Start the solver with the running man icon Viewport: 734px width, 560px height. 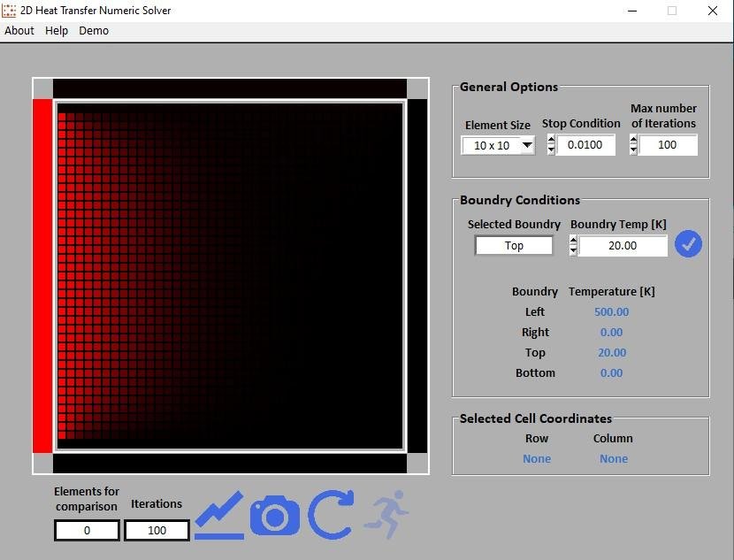click(x=386, y=515)
